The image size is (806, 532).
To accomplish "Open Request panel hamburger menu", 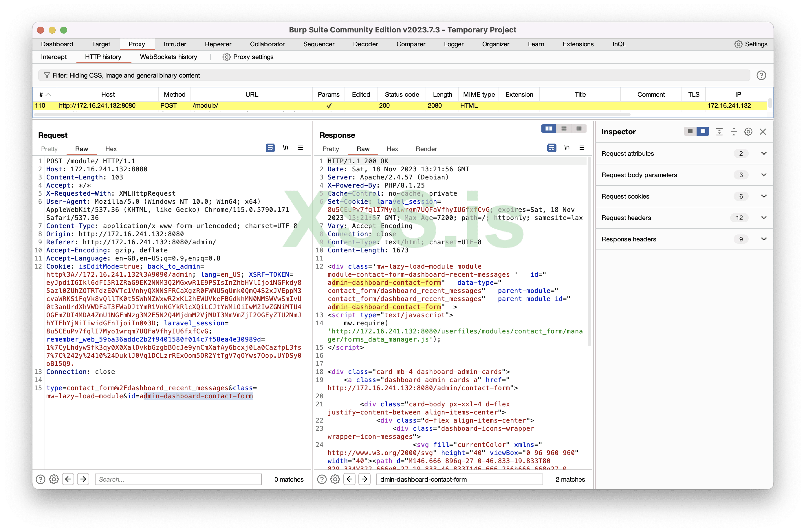I will pyautogui.click(x=300, y=148).
